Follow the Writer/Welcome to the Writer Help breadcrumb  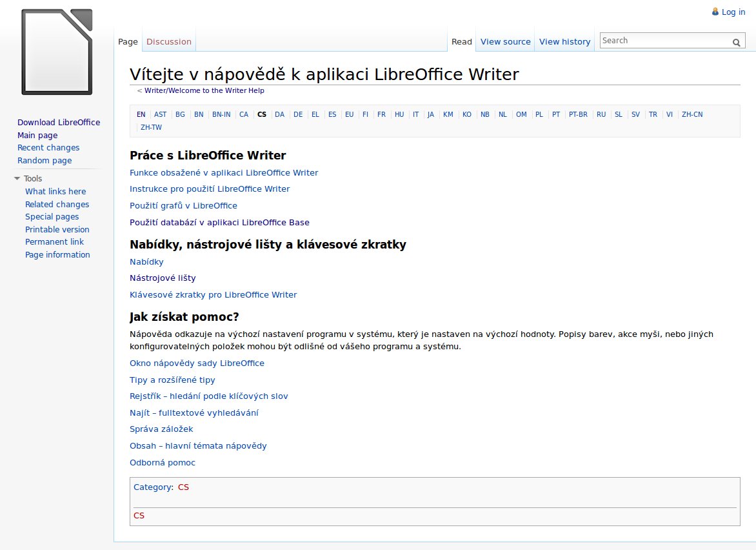(x=204, y=91)
